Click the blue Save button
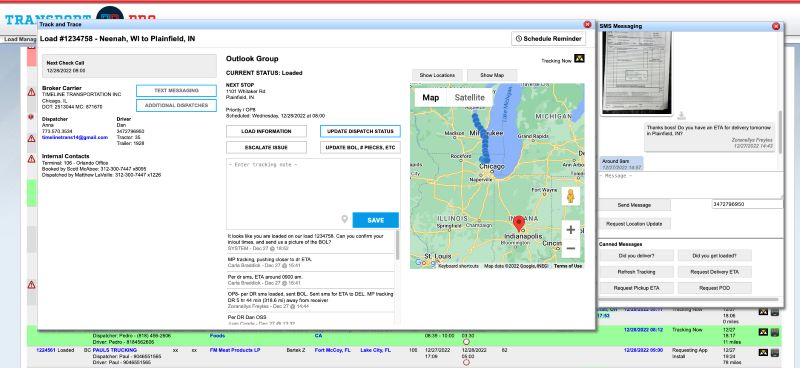800x368 pixels. [376, 220]
